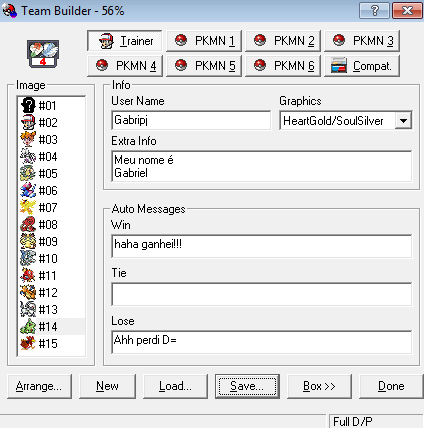
Task: Pick the highlighted sprite #14
Action: pos(52,326)
